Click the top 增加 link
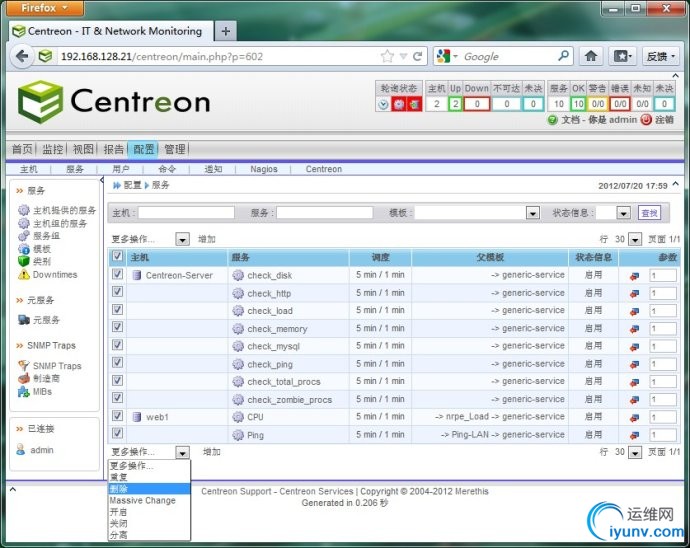 click(x=206, y=239)
